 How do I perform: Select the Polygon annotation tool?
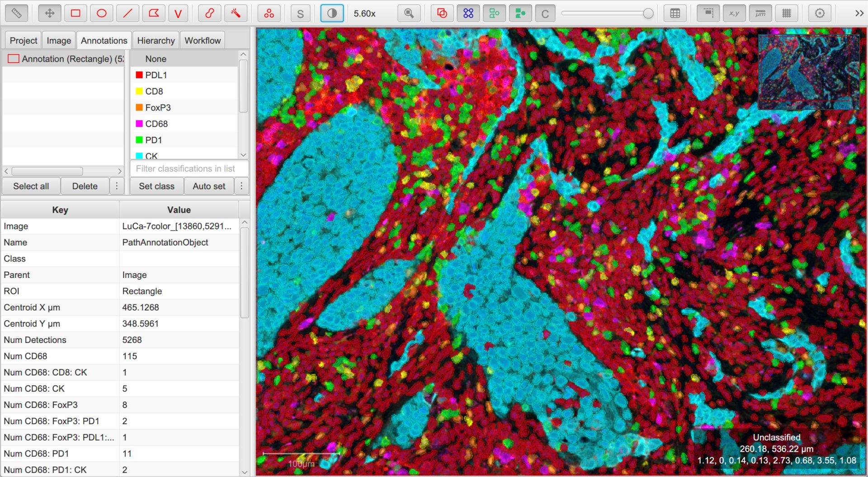[x=154, y=14]
